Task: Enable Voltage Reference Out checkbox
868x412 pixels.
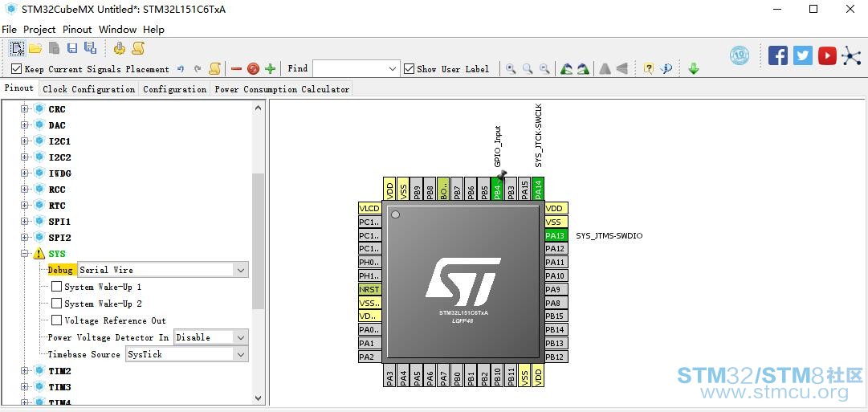Action: 56,320
